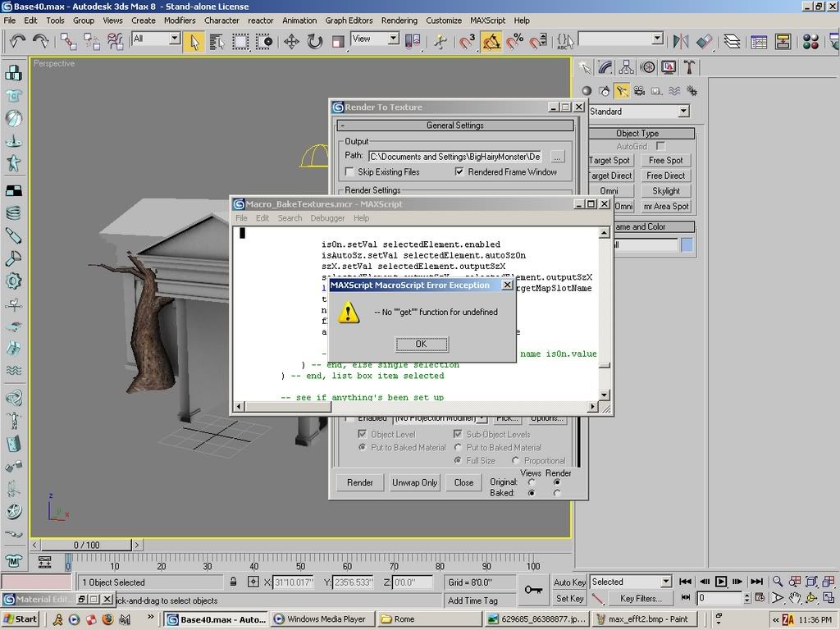Toggle the Percent Snap icon

[x=515, y=42]
